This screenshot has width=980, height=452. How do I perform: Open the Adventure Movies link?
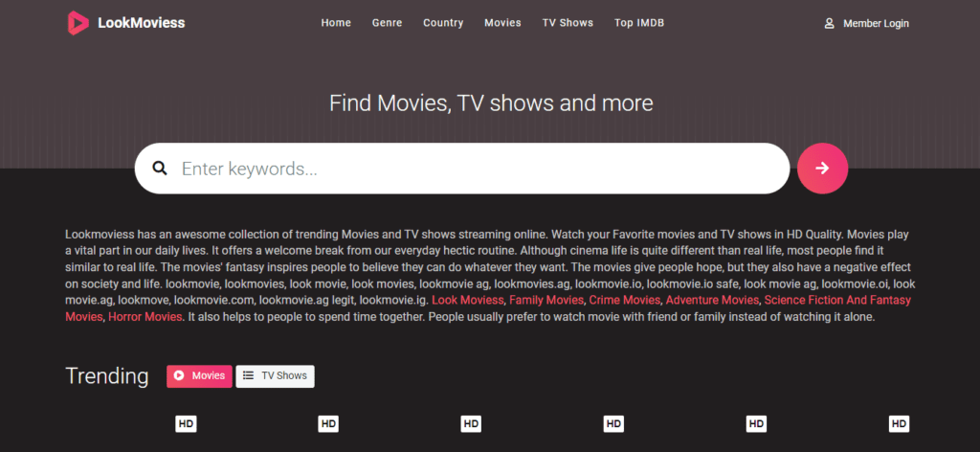pos(712,300)
